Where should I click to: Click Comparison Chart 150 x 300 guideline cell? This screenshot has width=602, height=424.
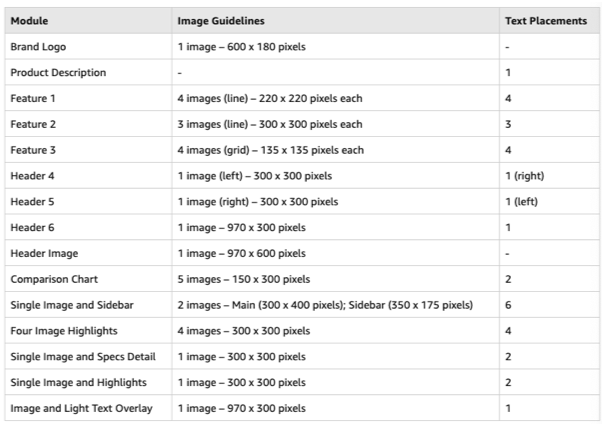point(336,279)
